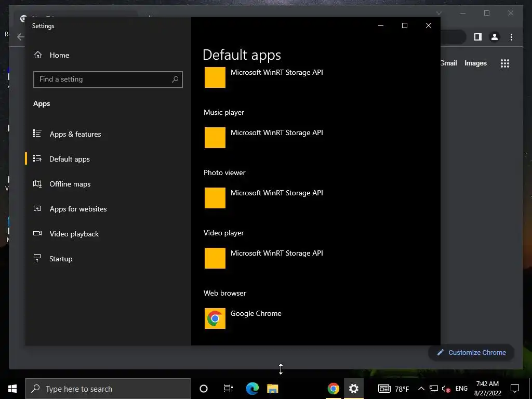Maximize the Settings window
The width and height of the screenshot is (532, 399).
[x=404, y=25]
